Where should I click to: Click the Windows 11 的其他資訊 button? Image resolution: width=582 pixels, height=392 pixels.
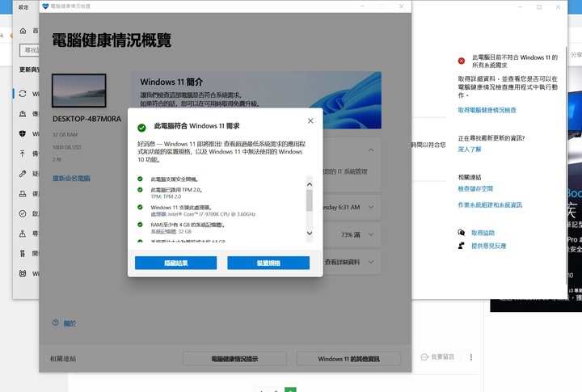point(348,359)
